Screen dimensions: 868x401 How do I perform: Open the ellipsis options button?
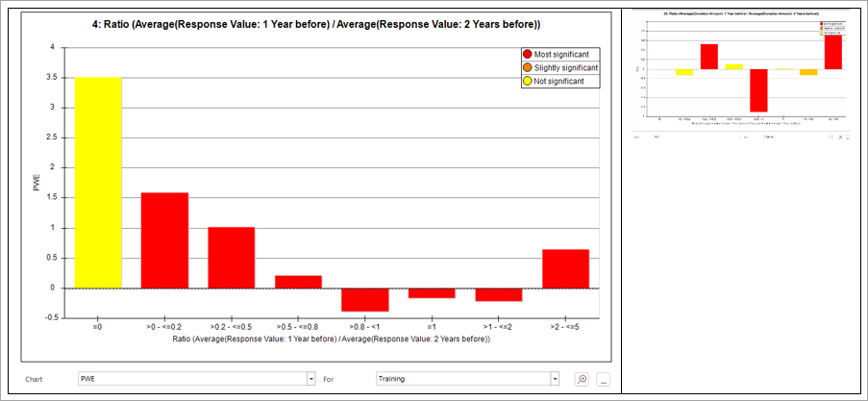[604, 380]
